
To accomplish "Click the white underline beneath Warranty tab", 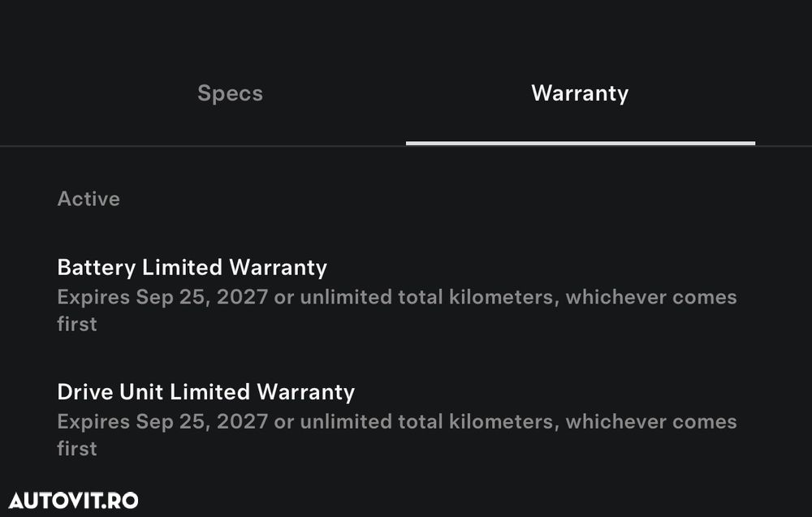I will 580,143.
